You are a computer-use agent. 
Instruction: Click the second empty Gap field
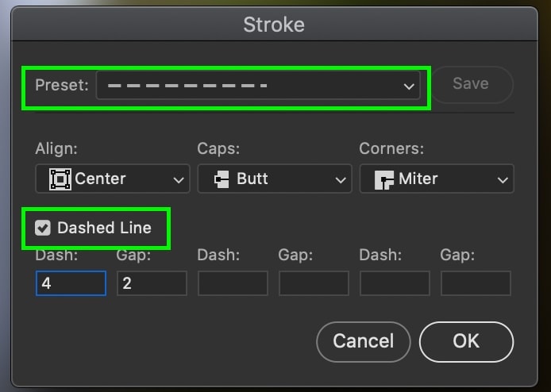[x=314, y=283]
